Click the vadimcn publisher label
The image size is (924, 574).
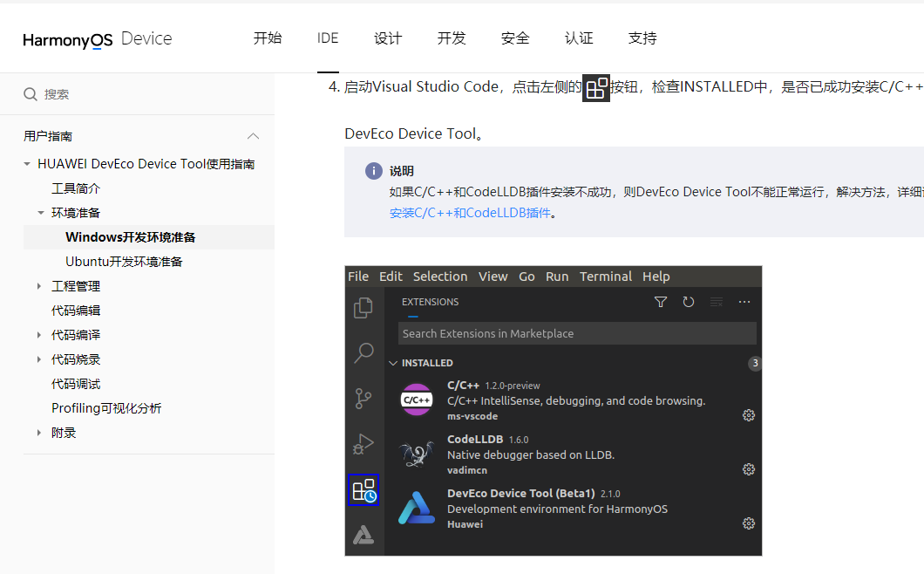(x=467, y=471)
